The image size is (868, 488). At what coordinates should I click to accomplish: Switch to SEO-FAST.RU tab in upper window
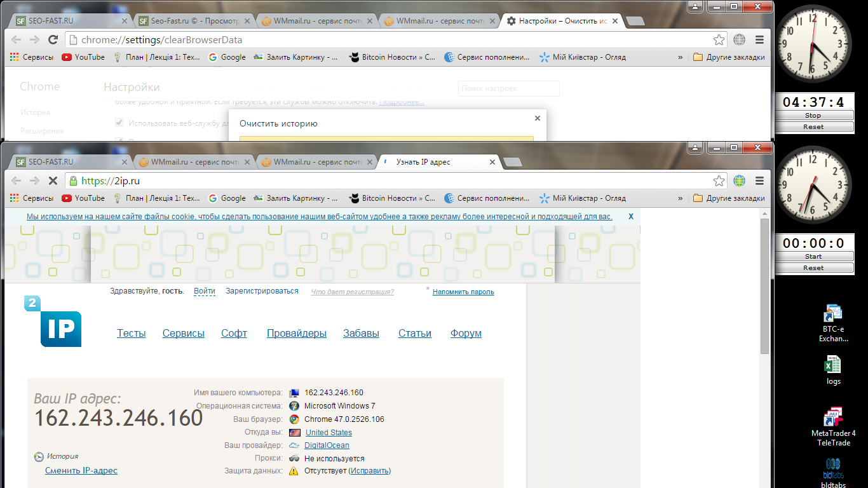click(x=71, y=21)
